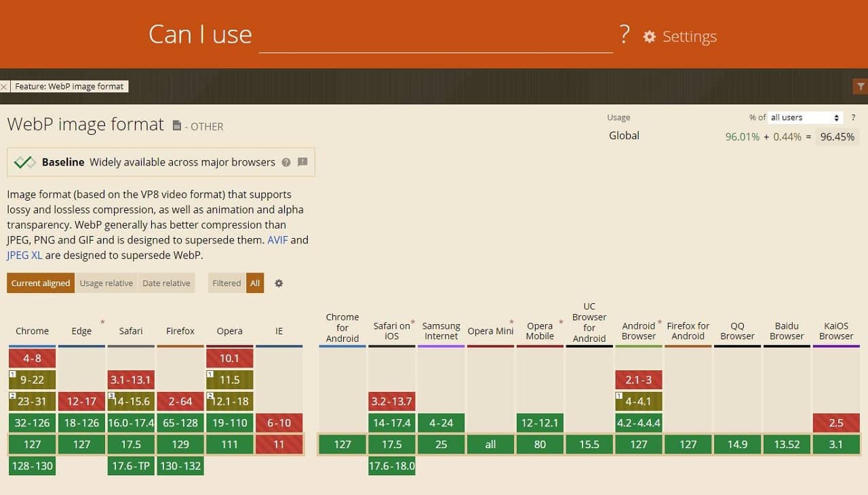
Task: Select Opera Mobile 12-12.1 cell
Action: point(540,423)
